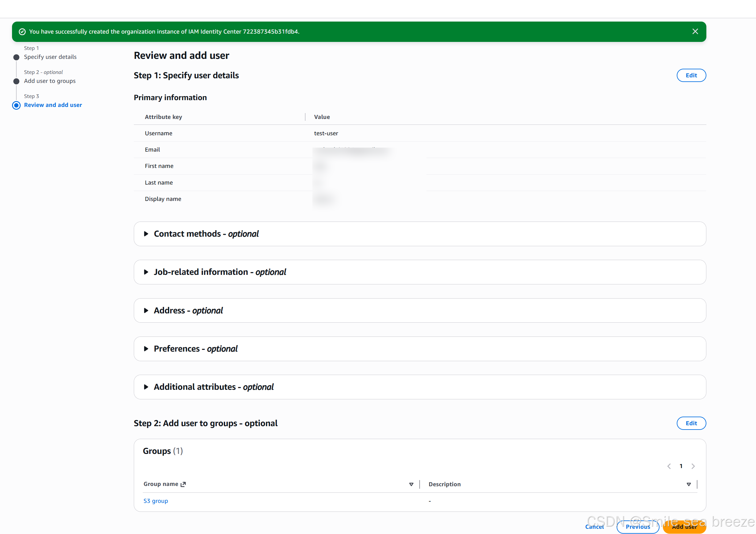The width and height of the screenshot is (756, 534).
Task: Click the external link icon beside Group name
Action: tap(183, 484)
